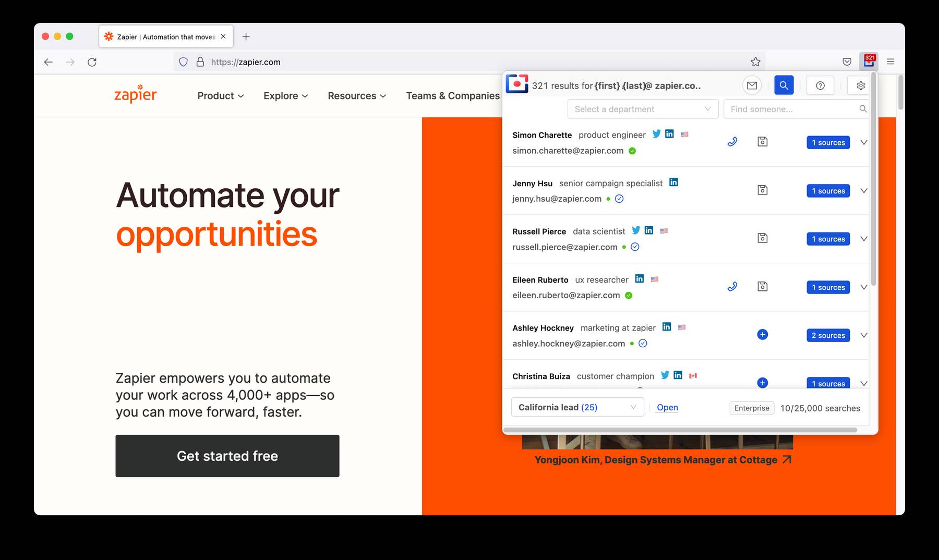This screenshot has width=939, height=560.
Task: Go back to the previous page
Action: (x=49, y=62)
